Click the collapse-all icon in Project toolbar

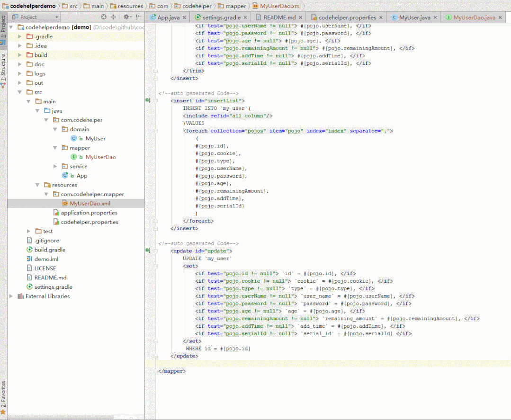pos(113,16)
